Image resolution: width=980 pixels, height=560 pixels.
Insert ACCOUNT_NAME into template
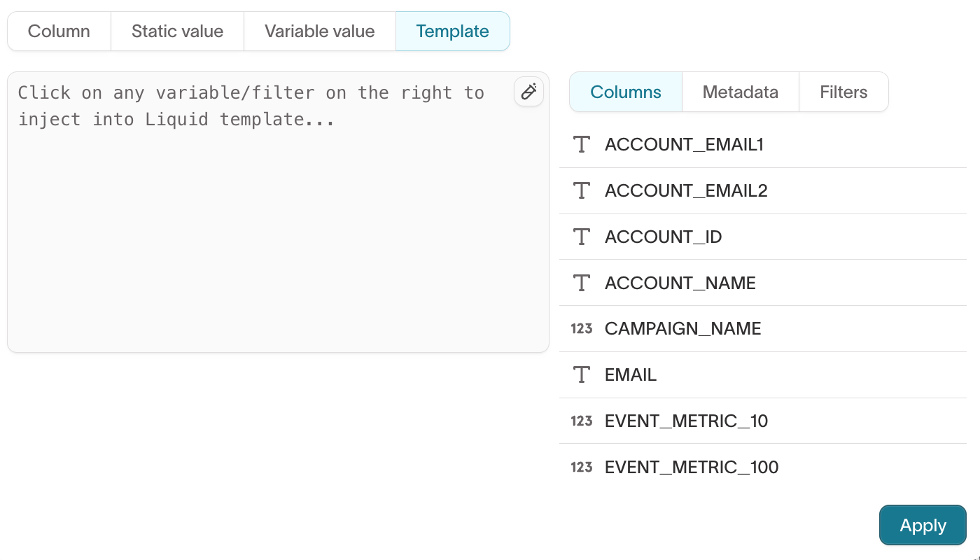(763, 283)
